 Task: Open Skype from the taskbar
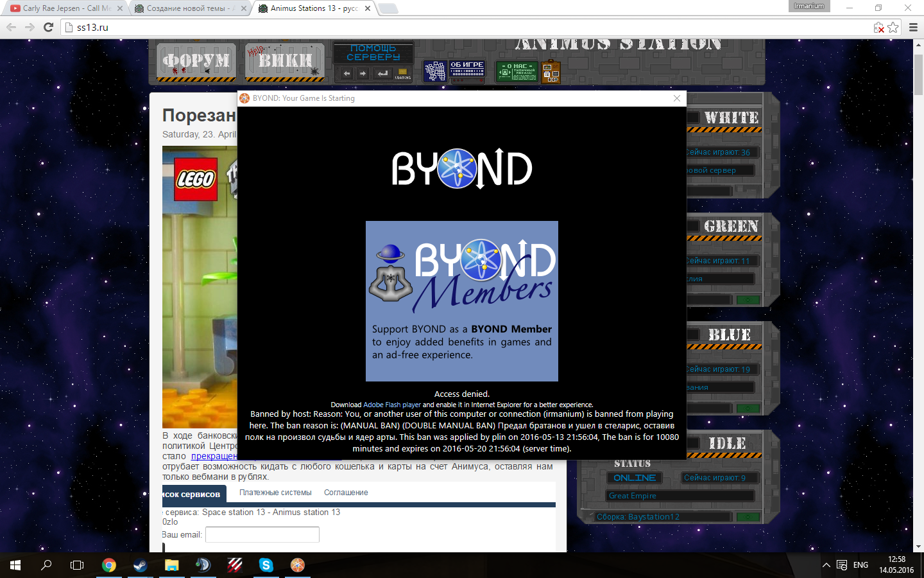pos(266,565)
